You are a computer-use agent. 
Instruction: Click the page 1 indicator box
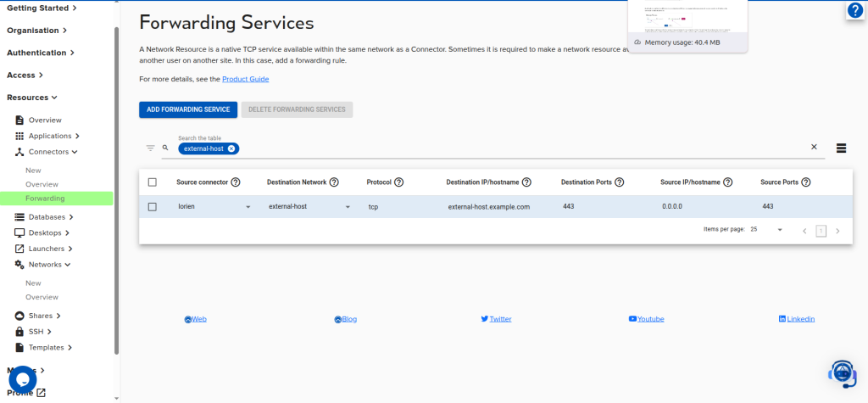(x=821, y=231)
